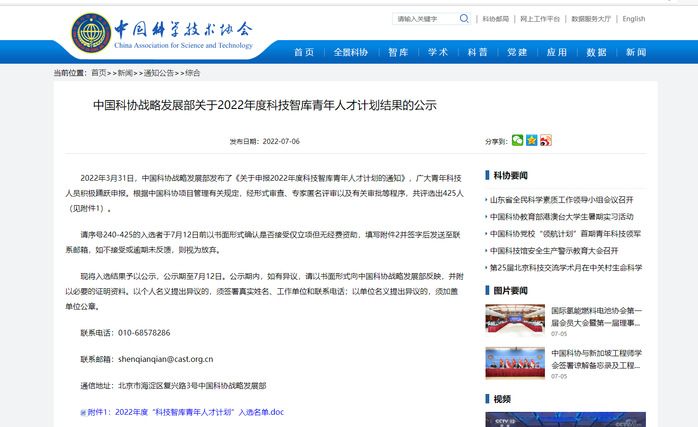Image resolution: width=698 pixels, height=427 pixels.
Task: Click the 新闻 breadcrumb link
Action: tap(125, 73)
